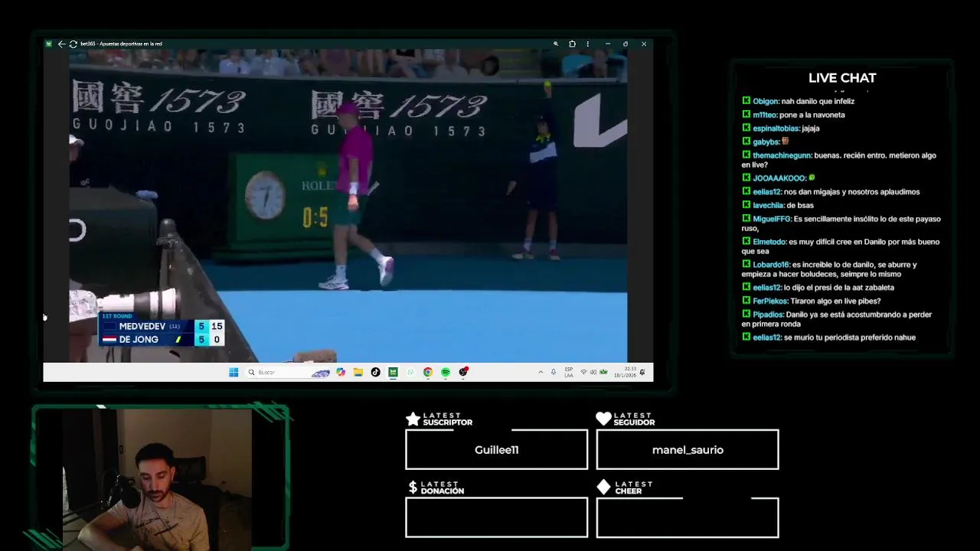Image resolution: width=980 pixels, height=551 pixels.
Task: Click the LIVE CHAT heading
Action: [x=842, y=78]
